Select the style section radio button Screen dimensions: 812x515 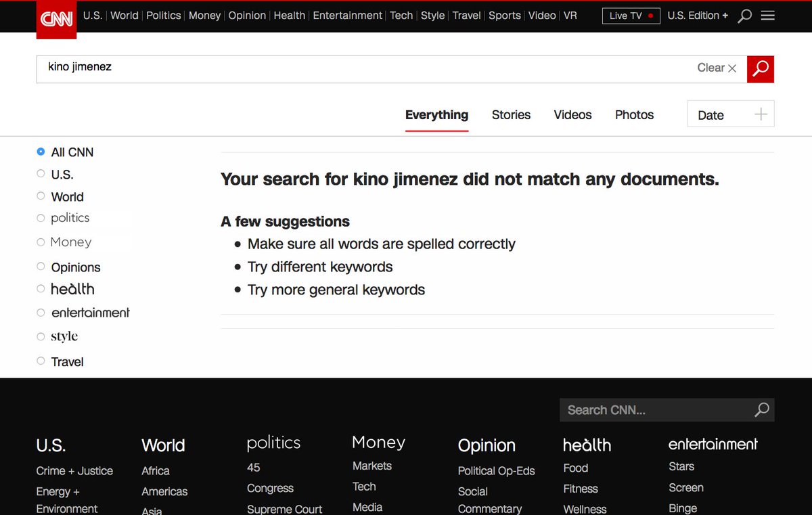[x=41, y=336]
